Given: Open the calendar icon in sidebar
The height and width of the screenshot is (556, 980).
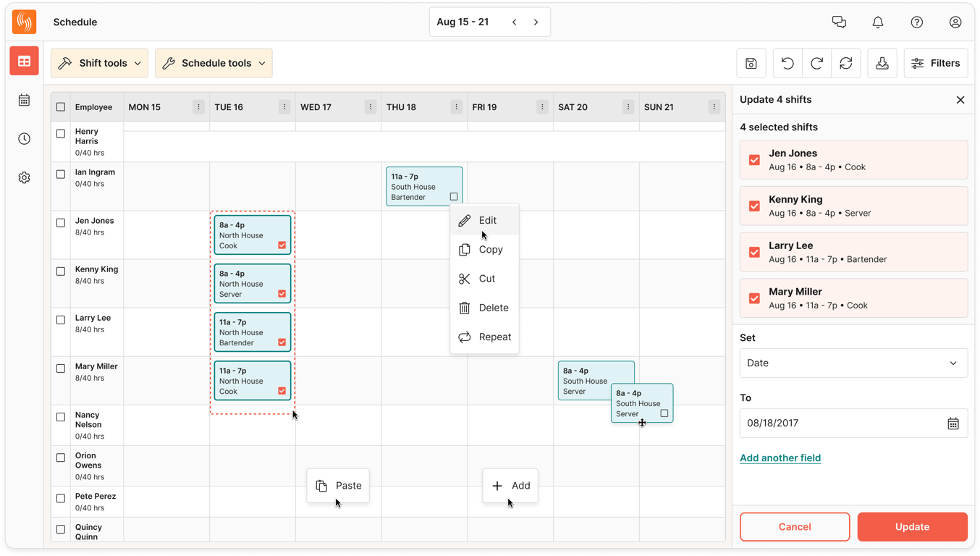Looking at the screenshot, I should click(25, 100).
